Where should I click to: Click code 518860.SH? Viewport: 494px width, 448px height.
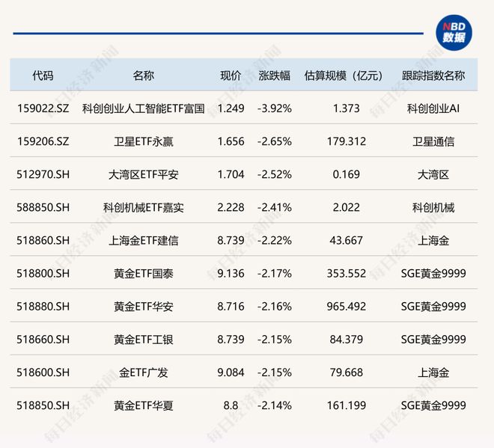point(43,241)
